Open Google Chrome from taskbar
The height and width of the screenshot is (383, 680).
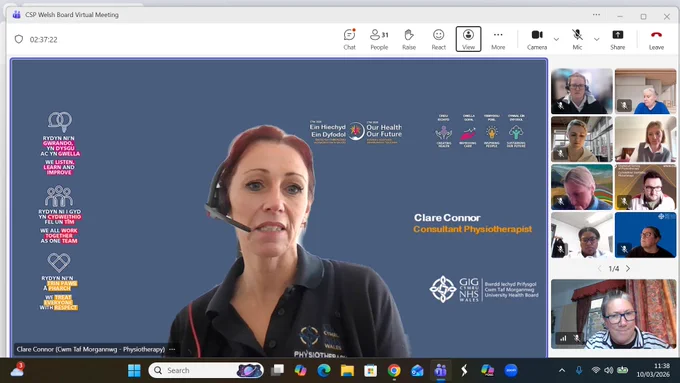click(x=394, y=370)
